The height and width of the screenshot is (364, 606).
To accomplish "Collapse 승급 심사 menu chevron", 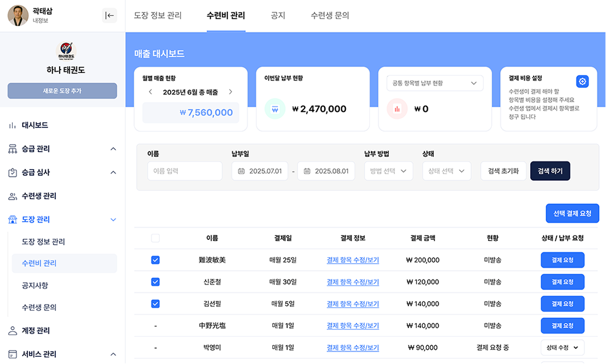I will 113,173.
